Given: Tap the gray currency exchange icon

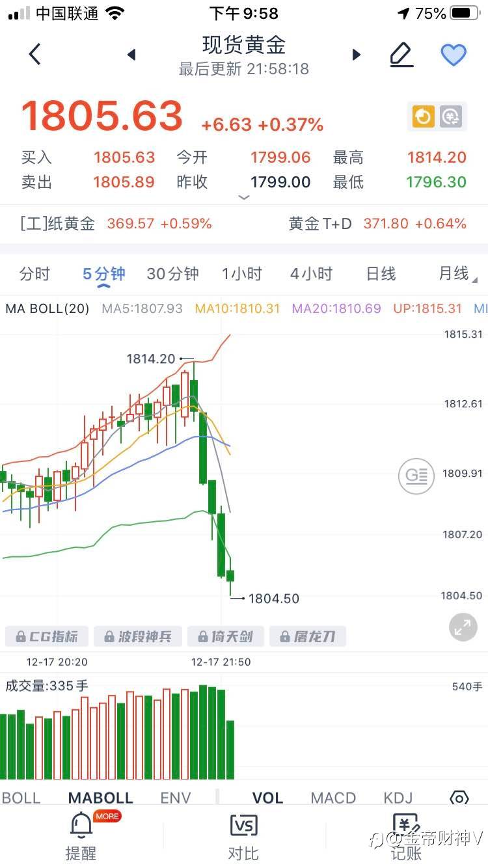Looking at the screenshot, I should coord(450,116).
